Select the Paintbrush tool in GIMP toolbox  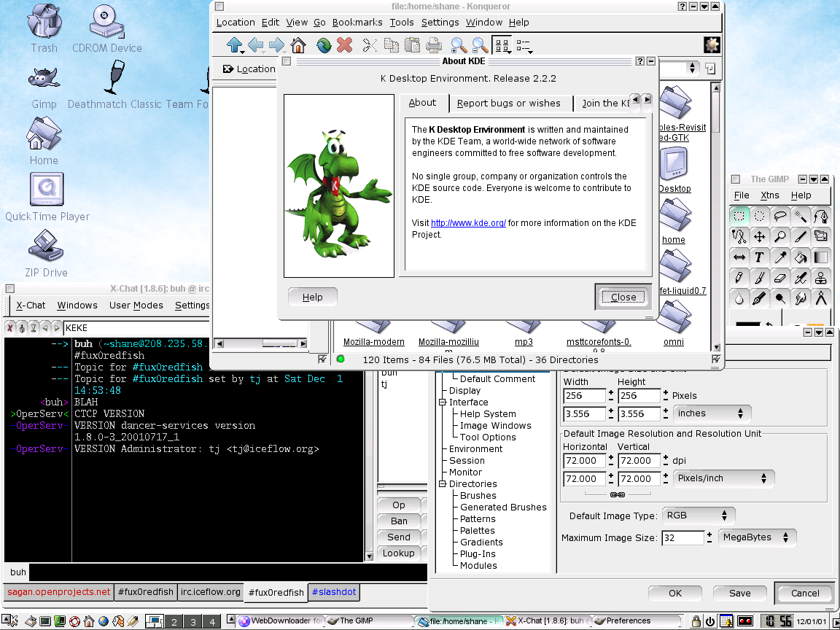pyautogui.click(x=759, y=278)
